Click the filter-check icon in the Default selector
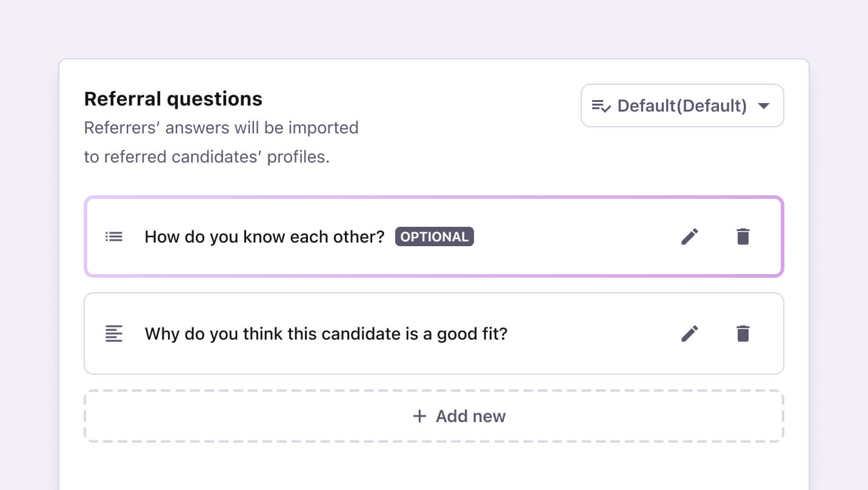Viewport: 868px width, 490px height. 600,106
